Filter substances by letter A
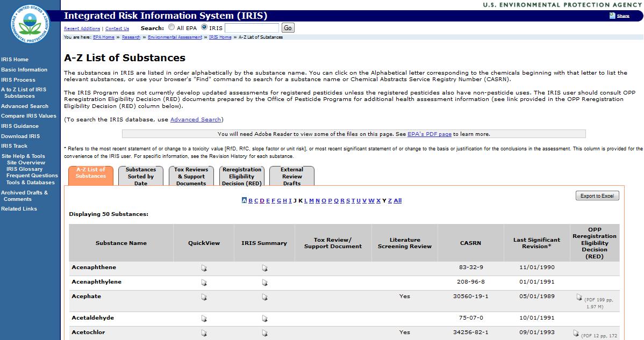644x340 pixels. tap(244, 200)
